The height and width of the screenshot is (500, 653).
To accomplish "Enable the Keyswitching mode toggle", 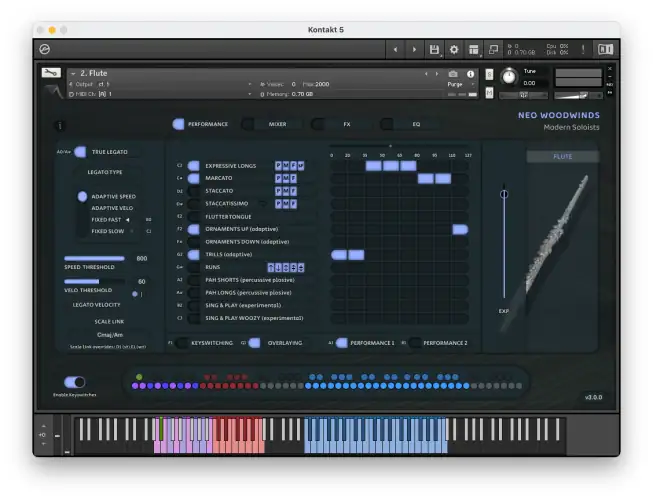I will point(182,343).
